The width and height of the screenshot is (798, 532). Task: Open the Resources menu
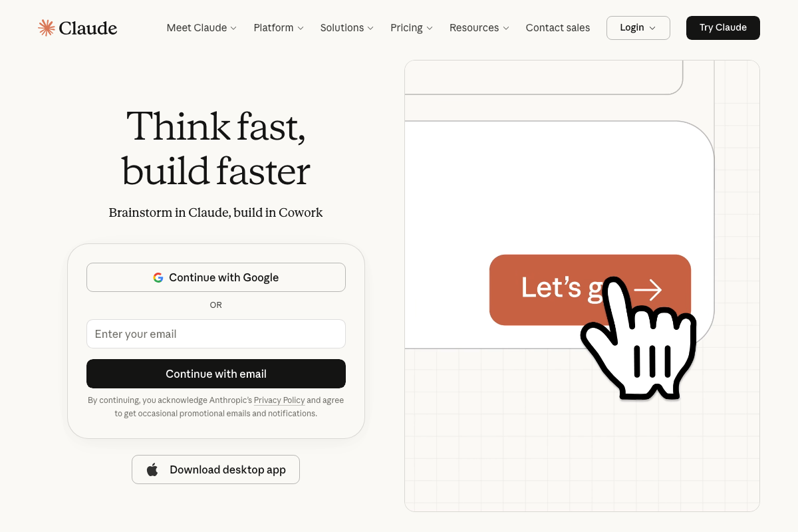coord(479,28)
